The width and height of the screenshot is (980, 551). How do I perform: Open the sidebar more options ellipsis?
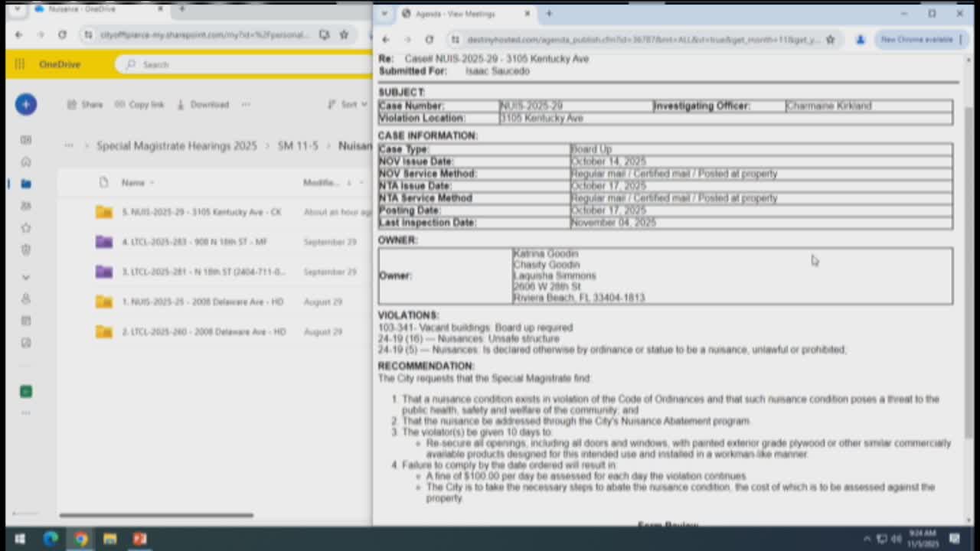coord(26,413)
